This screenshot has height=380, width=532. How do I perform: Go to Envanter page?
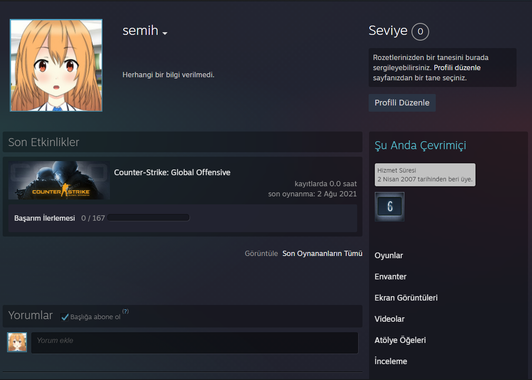click(390, 277)
